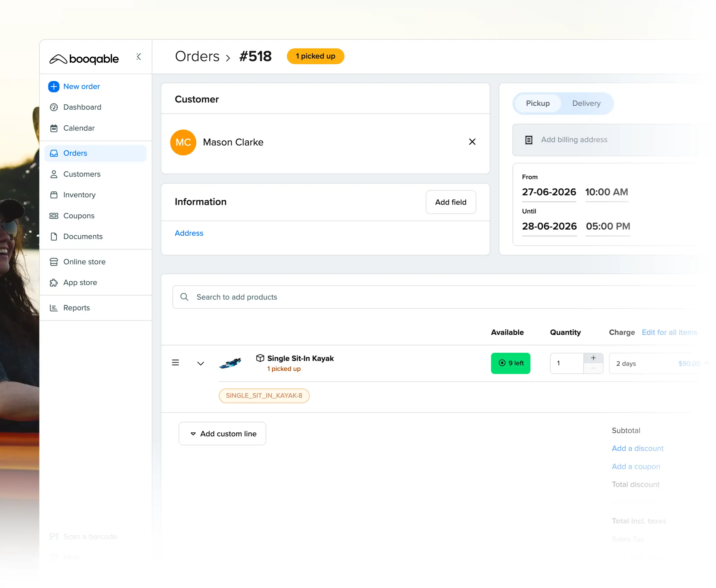Click the Documents page icon

tap(53, 236)
